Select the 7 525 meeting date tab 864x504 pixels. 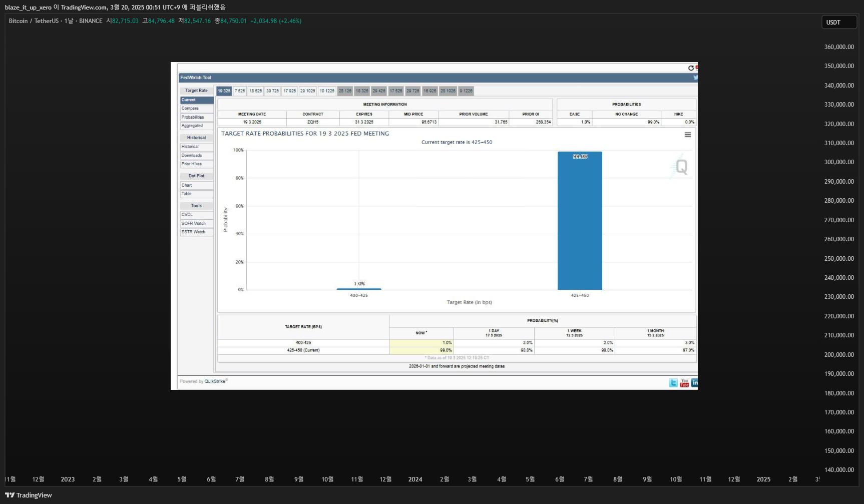coord(240,91)
